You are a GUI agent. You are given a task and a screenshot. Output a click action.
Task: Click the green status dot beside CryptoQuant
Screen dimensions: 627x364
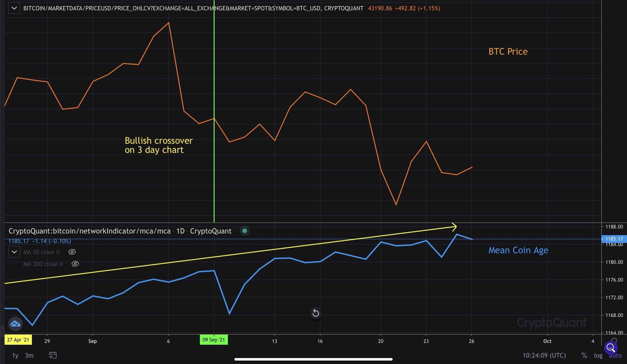tap(245, 231)
